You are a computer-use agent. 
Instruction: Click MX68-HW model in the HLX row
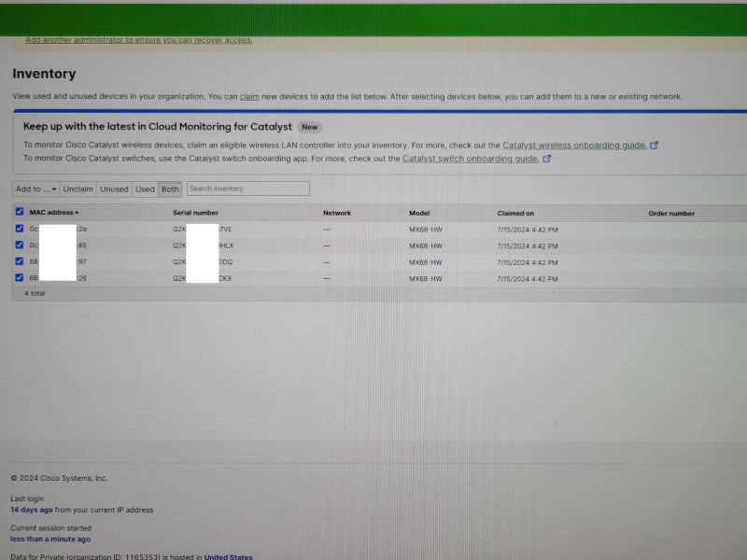426,246
